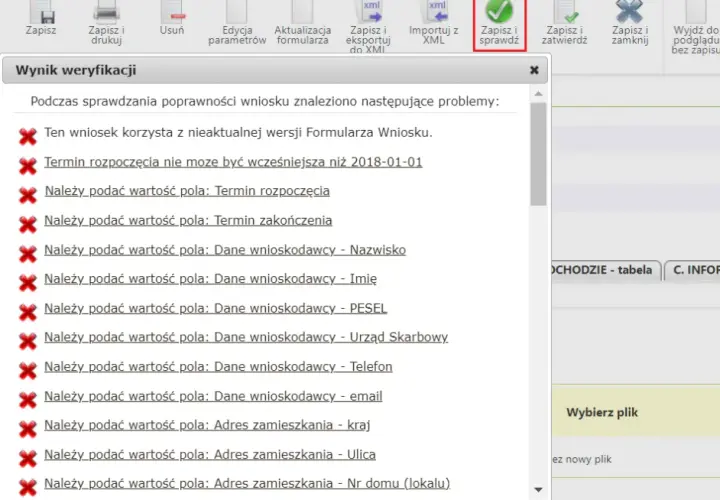Open link Należy podać Termin rozpoczęcia
This screenshot has width=720, height=500.
coord(187,191)
